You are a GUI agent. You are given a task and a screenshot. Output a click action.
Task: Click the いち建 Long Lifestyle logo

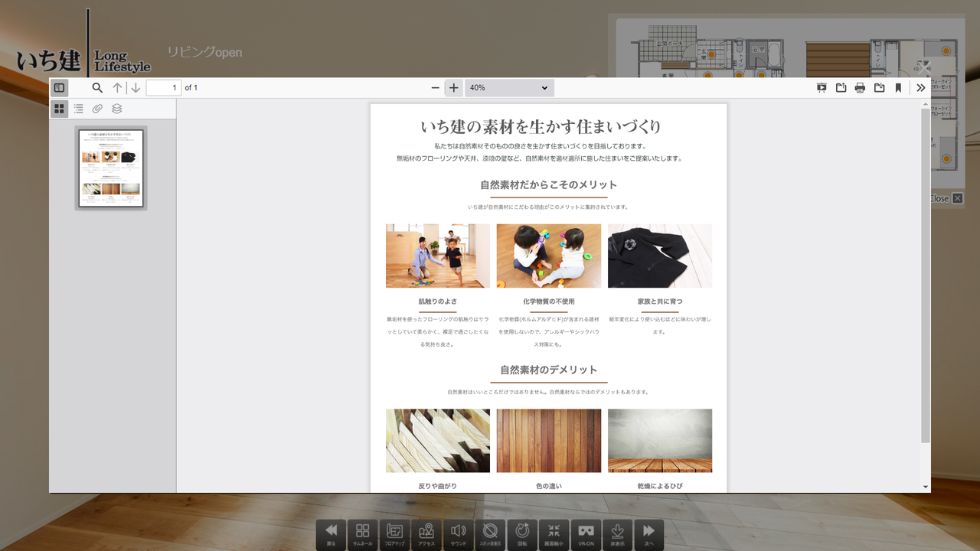click(x=83, y=44)
